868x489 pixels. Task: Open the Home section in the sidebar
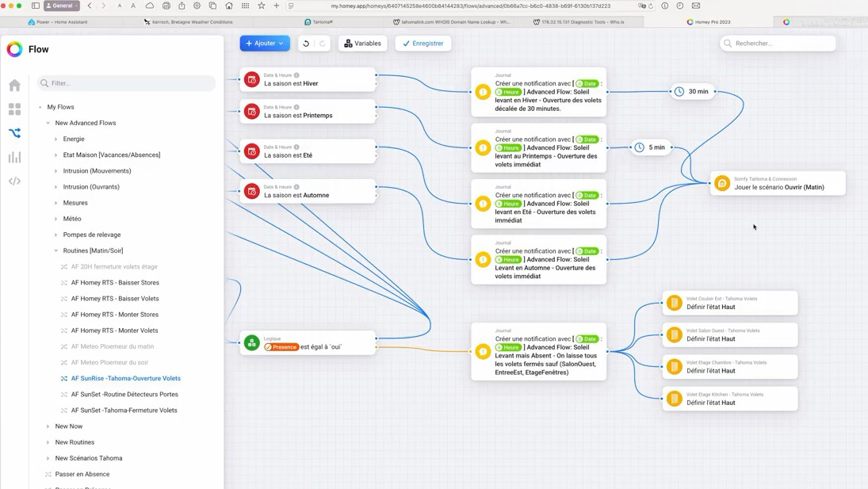tap(14, 85)
